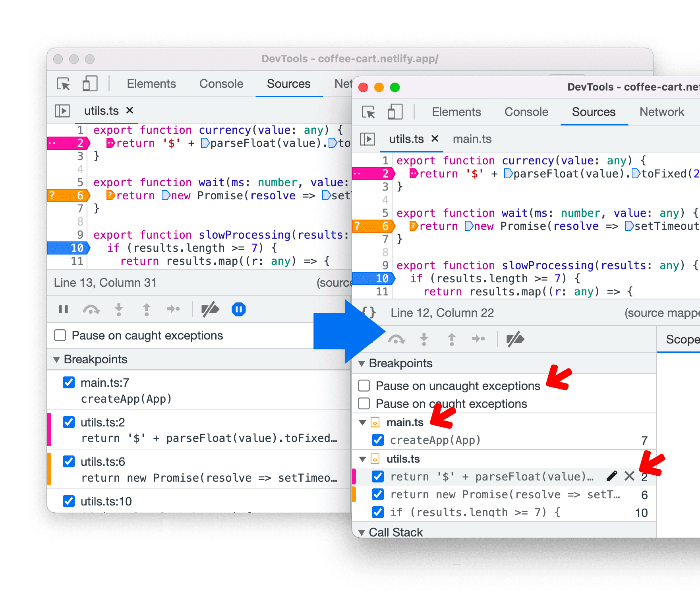The image size is (700, 598).
Task: Click the blue pause script execution icon
Action: pos(238,310)
